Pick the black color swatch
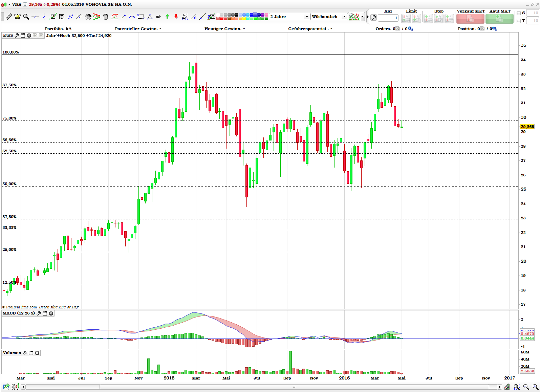The image size is (540, 392). coord(237,15)
